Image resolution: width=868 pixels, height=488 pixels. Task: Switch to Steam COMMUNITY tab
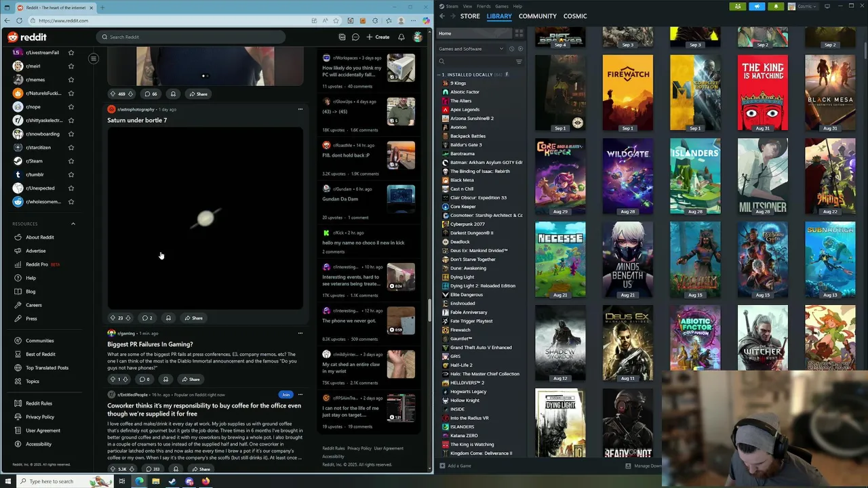point(537,16)
